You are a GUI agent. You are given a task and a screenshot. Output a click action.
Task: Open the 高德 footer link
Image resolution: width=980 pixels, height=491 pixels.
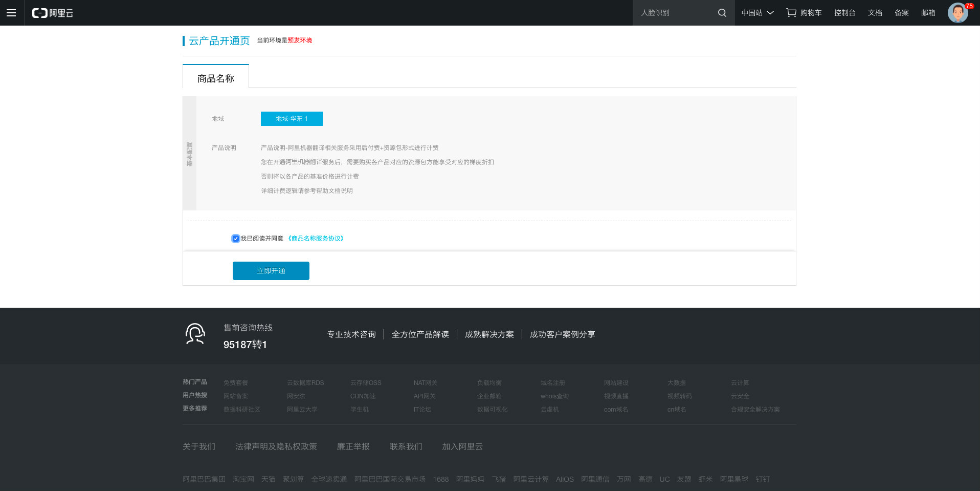point(645,479)
